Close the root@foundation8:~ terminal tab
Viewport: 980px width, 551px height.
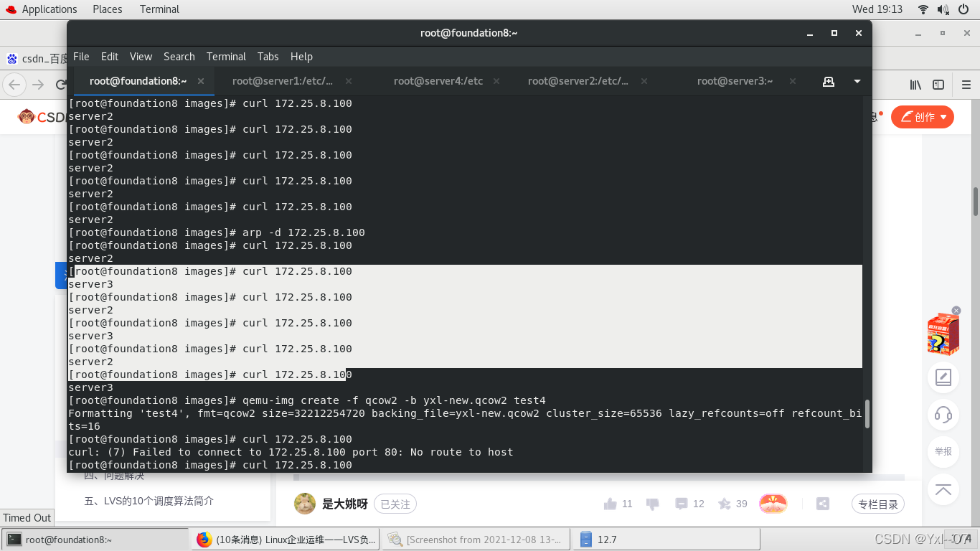point(201,81)
